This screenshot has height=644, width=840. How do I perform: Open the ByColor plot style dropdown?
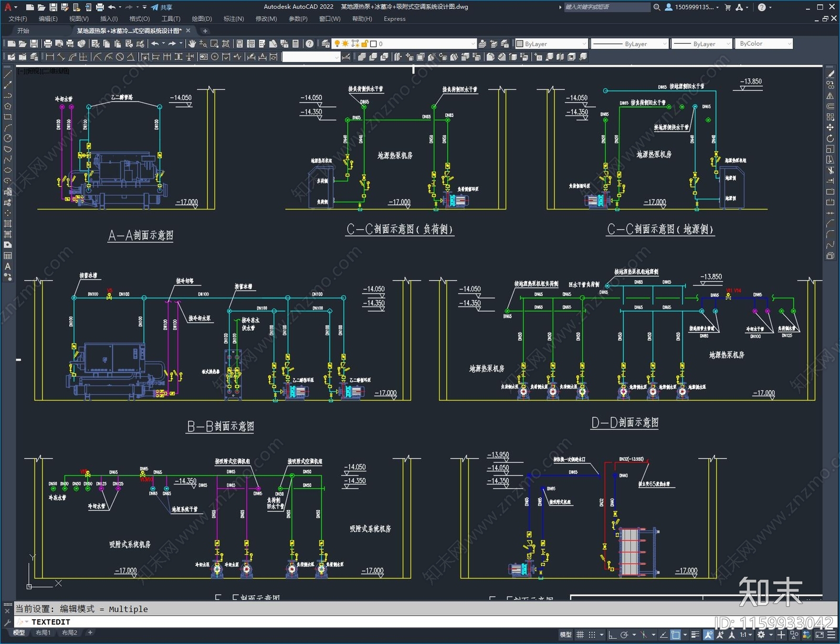[x=763, y=44]
